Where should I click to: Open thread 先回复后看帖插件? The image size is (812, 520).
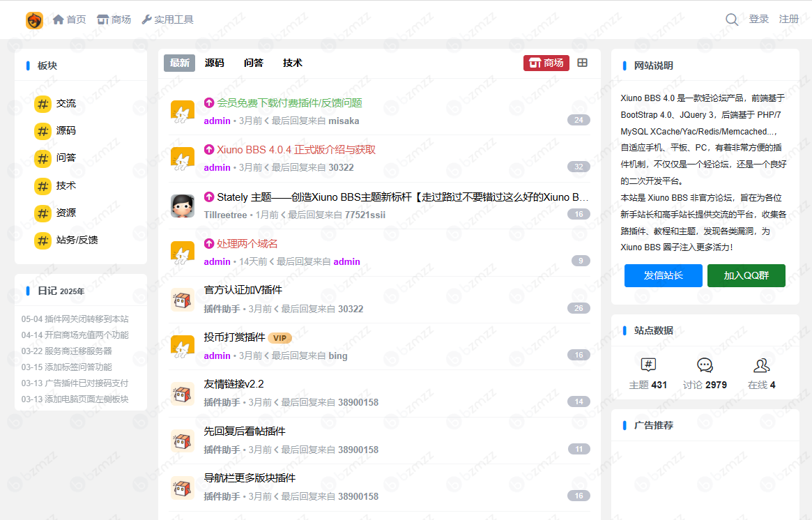(x=245, y=431)
